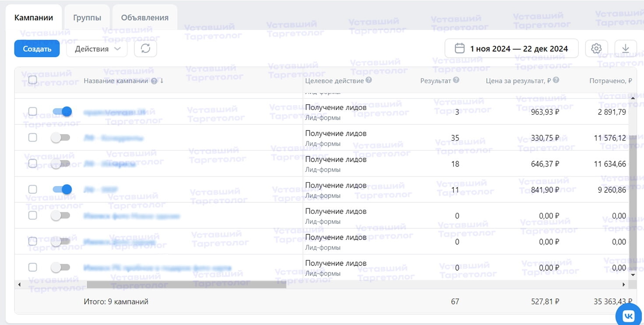Enable the campaign with 35 results
This screenshot has height=325, width=644.
[x=60, y=138]
